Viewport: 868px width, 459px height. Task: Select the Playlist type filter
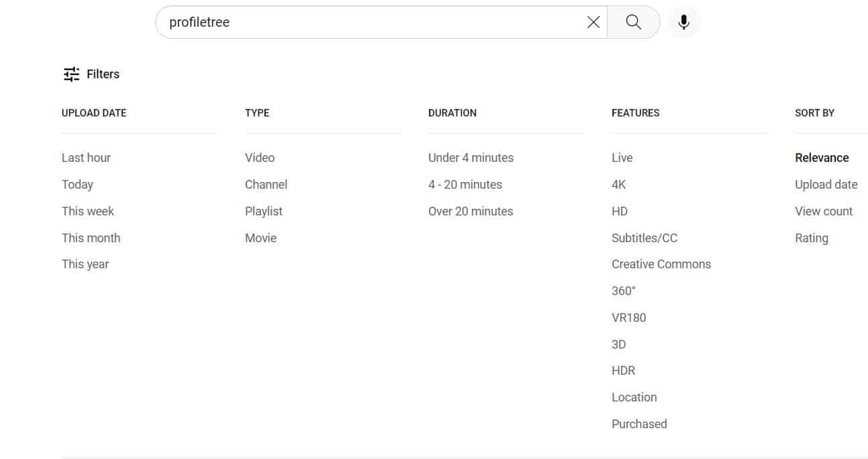(264, 211)
